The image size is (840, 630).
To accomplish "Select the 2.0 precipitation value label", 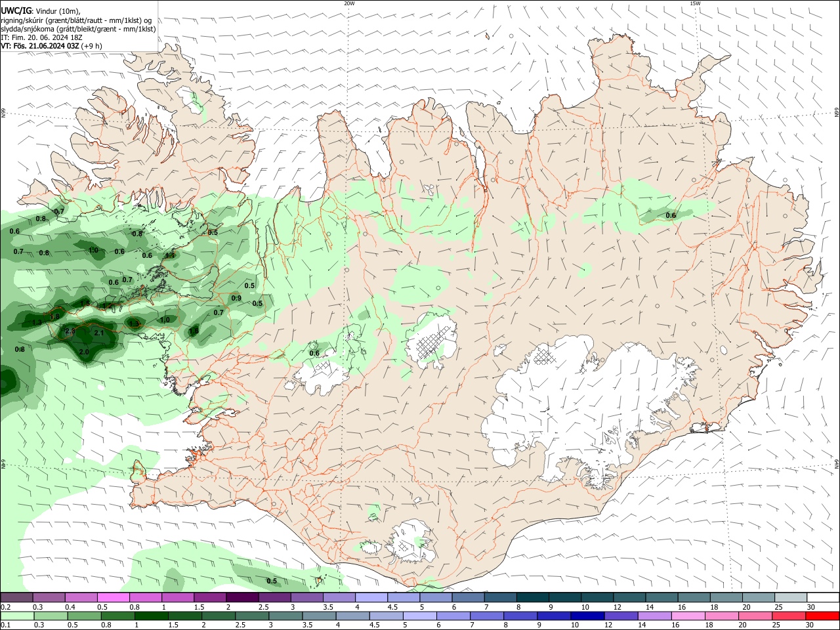I will 84,352.
